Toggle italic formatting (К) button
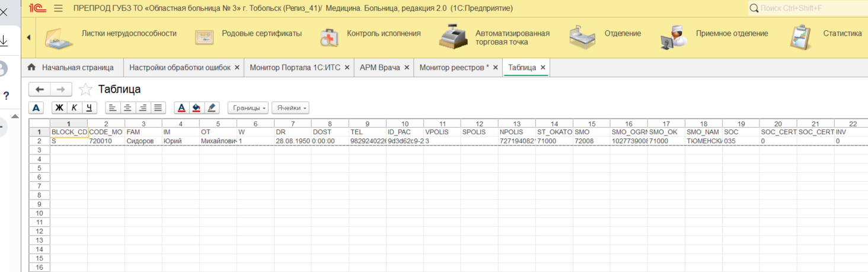Viewport: 868px width, 272px height. coord(74,107)
